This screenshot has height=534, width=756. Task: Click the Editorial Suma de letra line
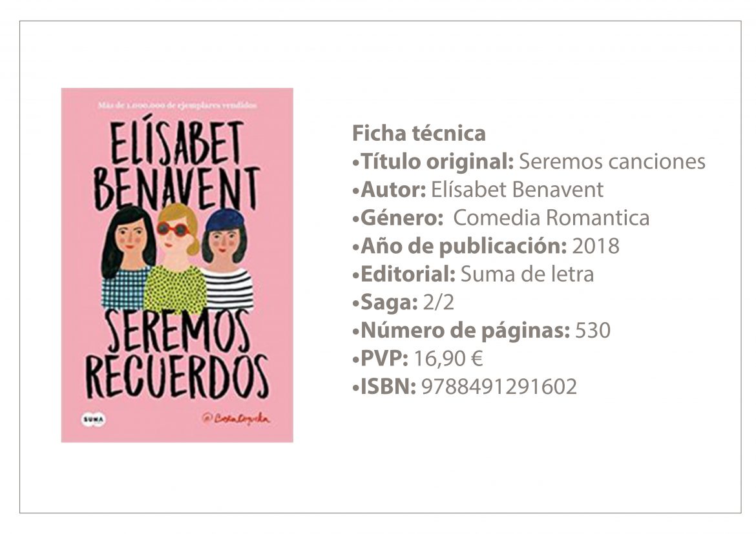(472, 274)
